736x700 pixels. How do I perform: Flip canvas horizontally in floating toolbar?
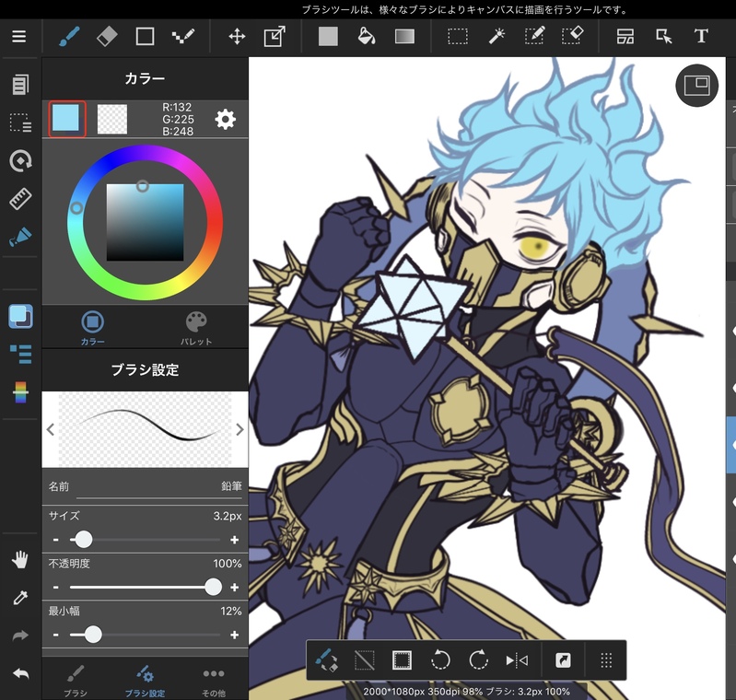coord(517,660)
